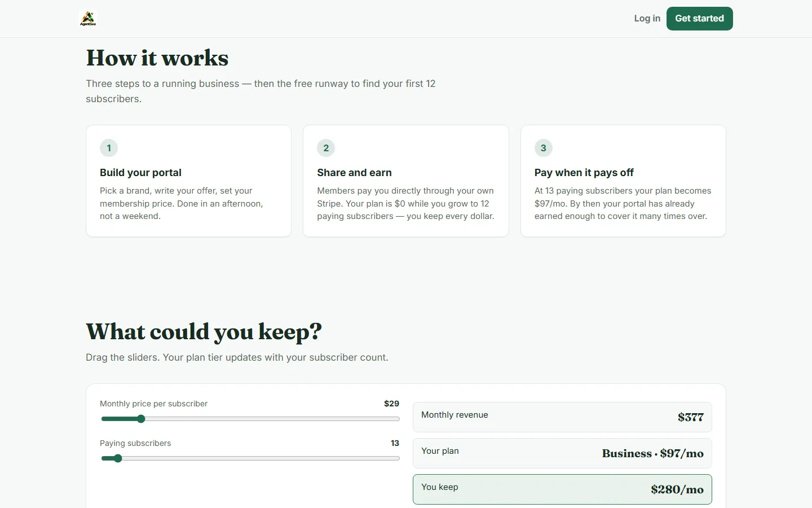
Task: Click the 13 paying subscribers value
Action: coord(395,443)
